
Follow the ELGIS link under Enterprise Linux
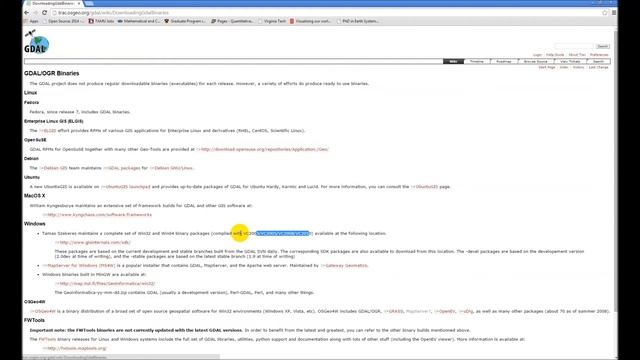(48, 131)
